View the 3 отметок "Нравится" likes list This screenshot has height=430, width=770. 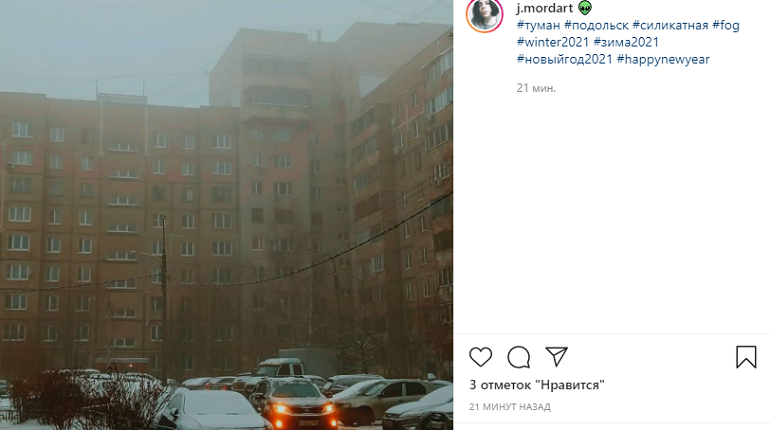click(537, 385)
